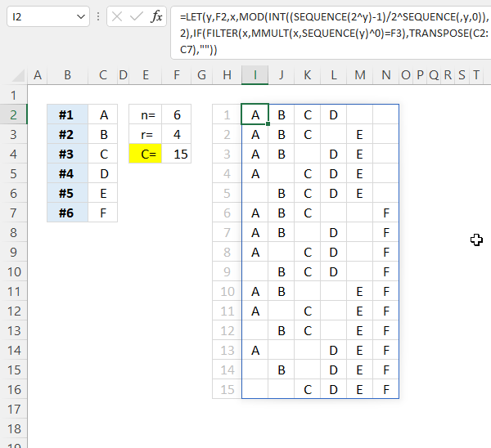Select column B header
This screenshot has width=491, height=448.
click(68, 75)
